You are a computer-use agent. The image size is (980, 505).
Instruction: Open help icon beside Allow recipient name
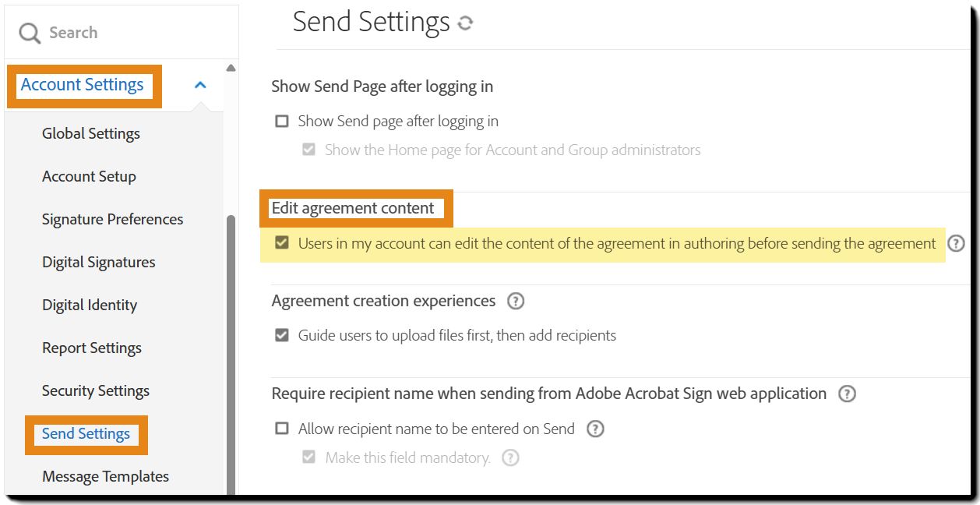tap(595, 429)
